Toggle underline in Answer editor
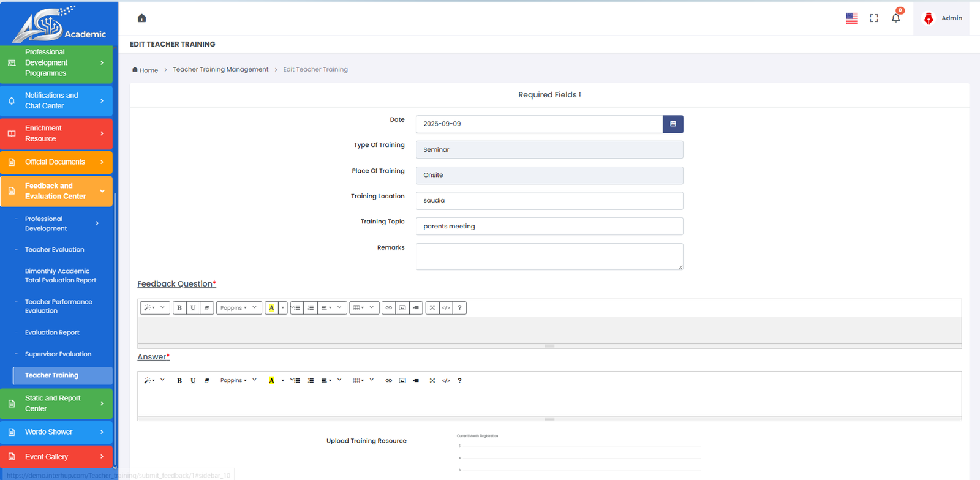The width and height of the screenshot is (980, 480). [x=193, y=381]
